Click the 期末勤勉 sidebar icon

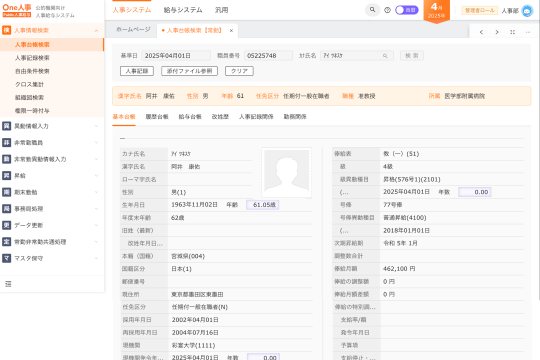pos(7,192)
